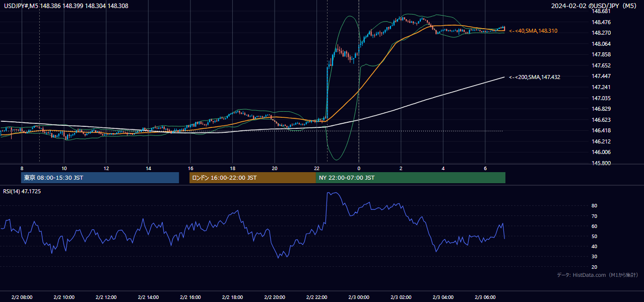Click the 2/2 08:00 date label
644x302 pixels.
(x=22, y=297)
